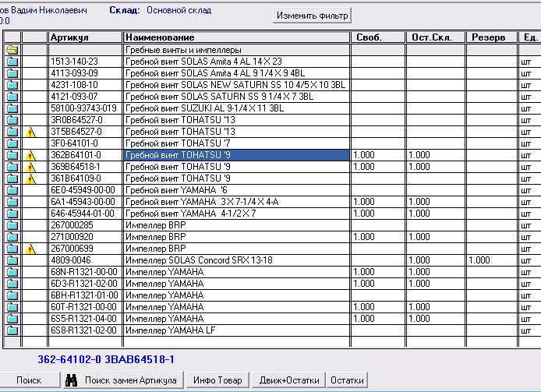Click warning triangle icon for 3T5B64527-0

point(30,132)
